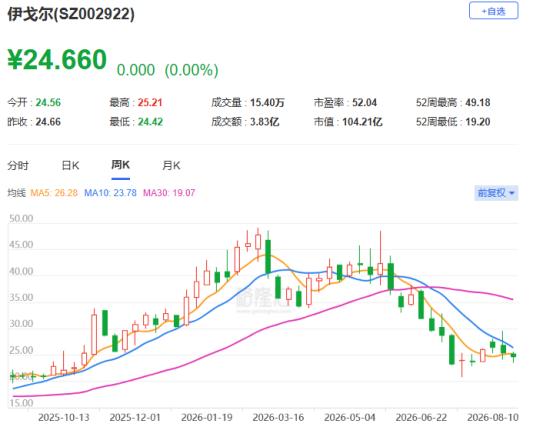
Task: Click the MA10 23.78 indicator label
Action: click(110, 193)
